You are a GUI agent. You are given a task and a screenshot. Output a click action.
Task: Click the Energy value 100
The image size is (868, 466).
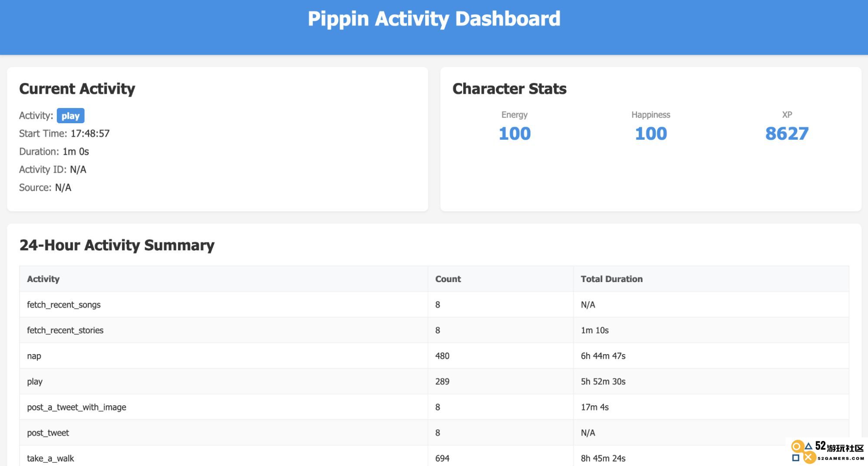coord(515,133)
